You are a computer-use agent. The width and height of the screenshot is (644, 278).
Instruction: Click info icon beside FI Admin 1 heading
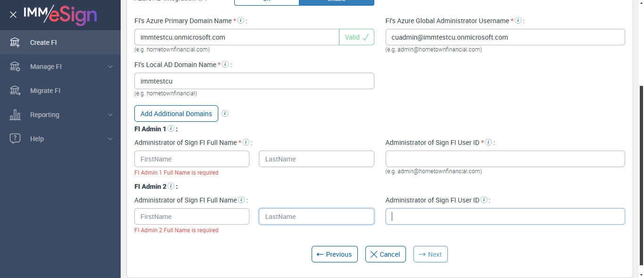[171, 128]
